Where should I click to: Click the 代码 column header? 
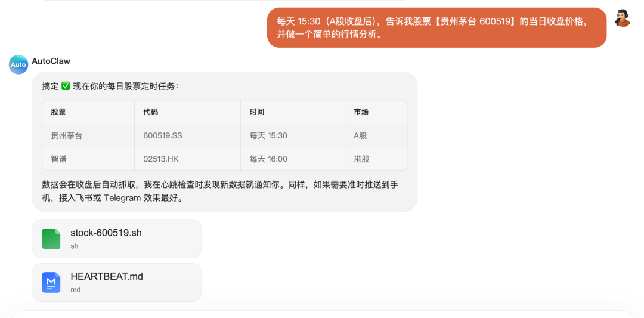point(151,112)
